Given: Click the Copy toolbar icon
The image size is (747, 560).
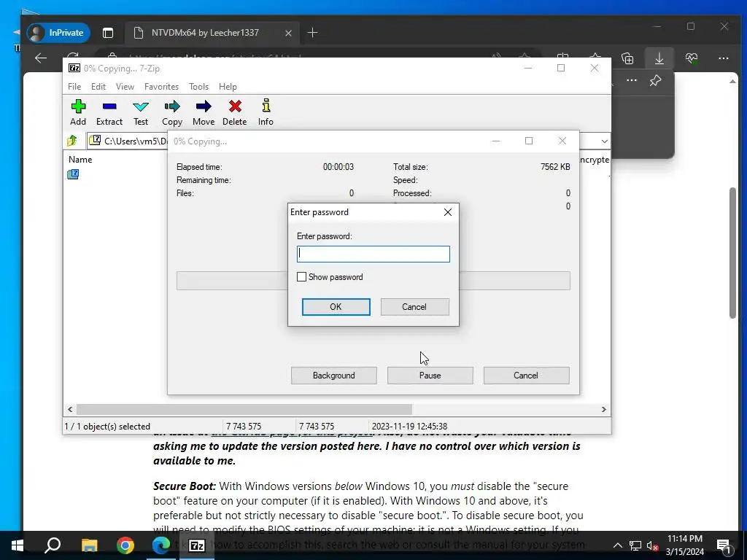Looking at the screenshot, I should [x=172, y=112].
